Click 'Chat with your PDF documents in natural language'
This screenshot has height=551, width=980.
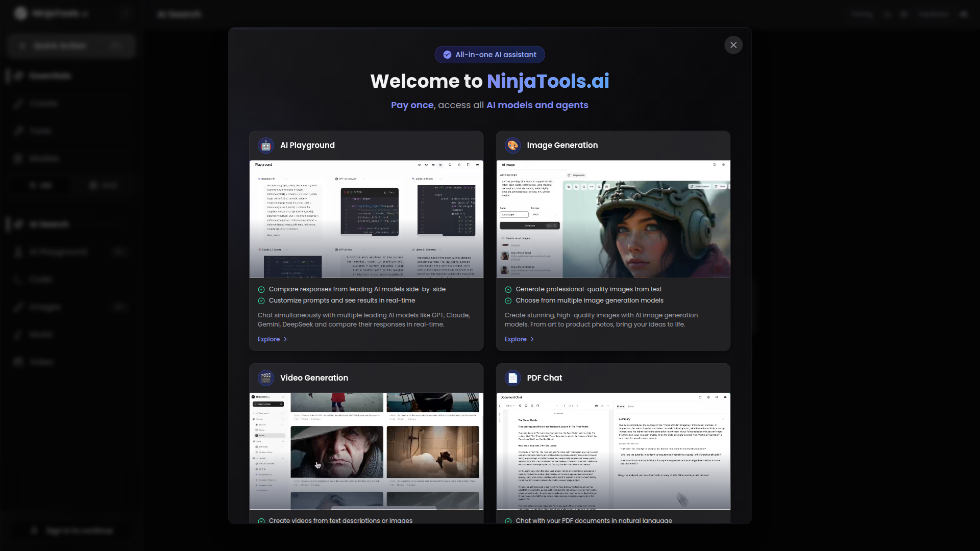pyautogui.click(x=594, y=520)
